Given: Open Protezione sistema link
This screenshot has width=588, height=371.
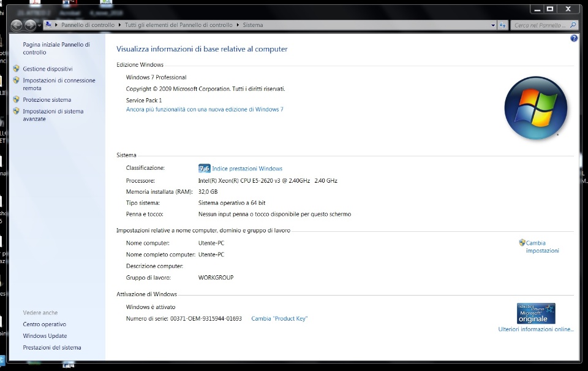Looking at the screenshot, I should 47,99.
